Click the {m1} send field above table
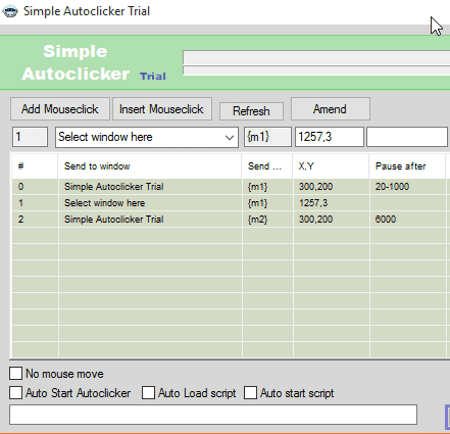This screenshot has height=434, width=450. tap(268, 137)
